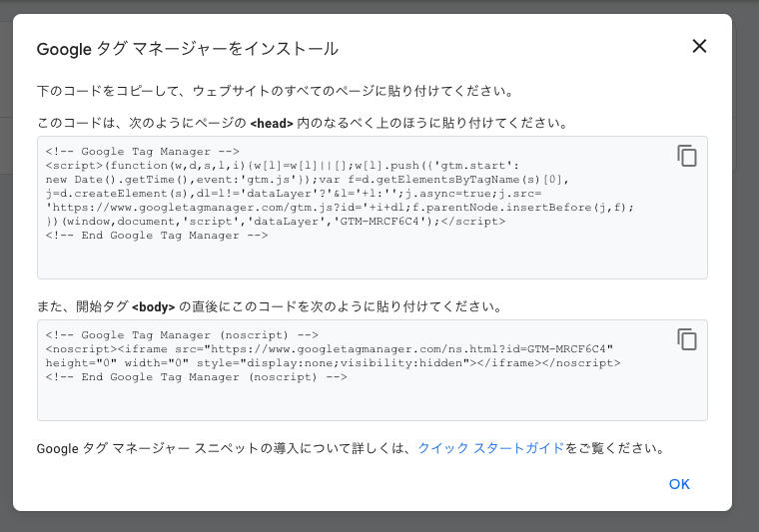Click the noscript iframe src line
The image size is (759, 532).
pos(330,349)
